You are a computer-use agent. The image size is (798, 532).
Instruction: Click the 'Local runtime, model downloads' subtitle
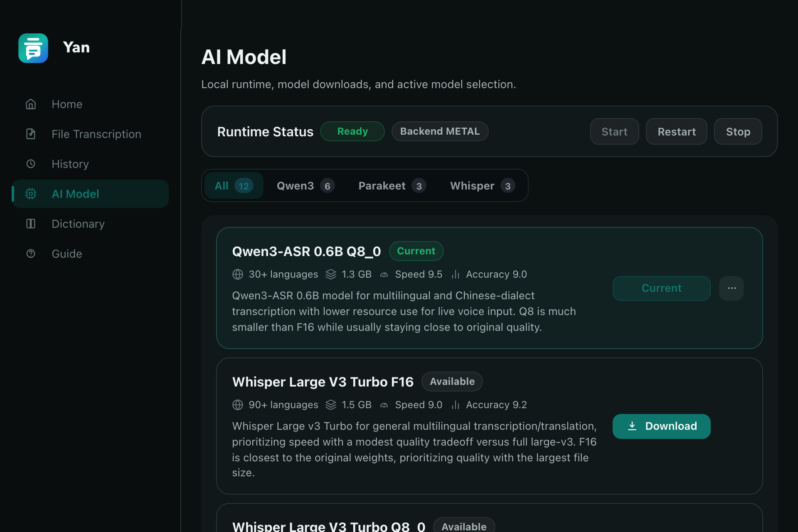click(359, 84)
